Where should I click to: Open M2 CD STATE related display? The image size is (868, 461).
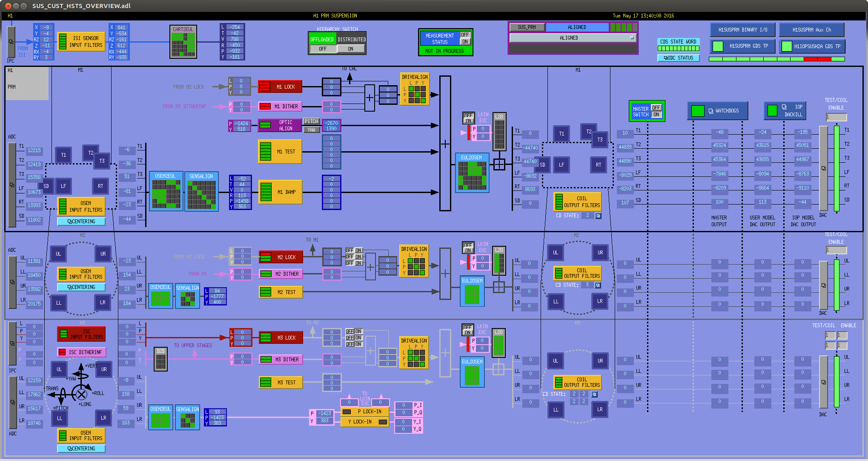point(598,285)
